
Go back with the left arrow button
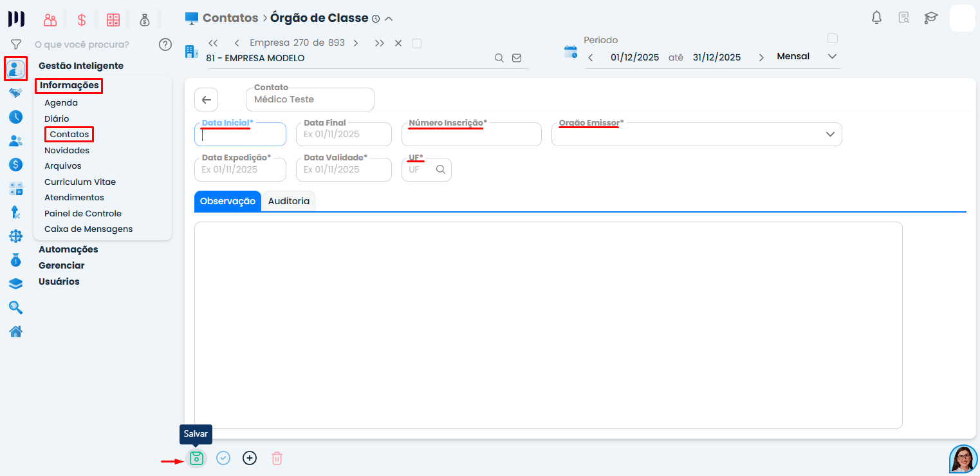pos(207,100)
